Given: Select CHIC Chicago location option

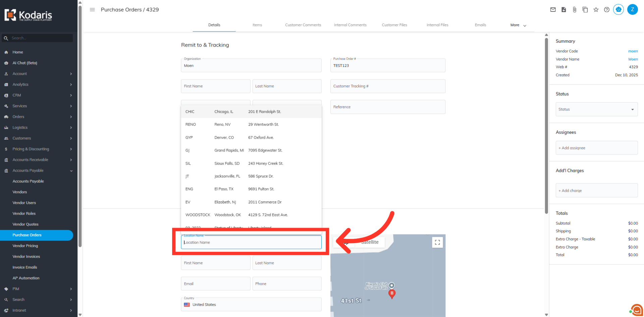Looking at the screenshot, I should pos(251,112).
